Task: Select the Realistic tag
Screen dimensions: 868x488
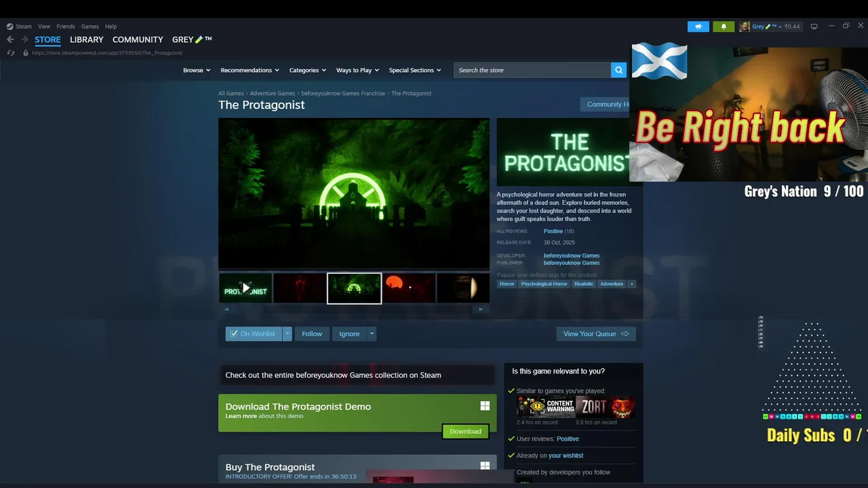Action: [583, 284]
